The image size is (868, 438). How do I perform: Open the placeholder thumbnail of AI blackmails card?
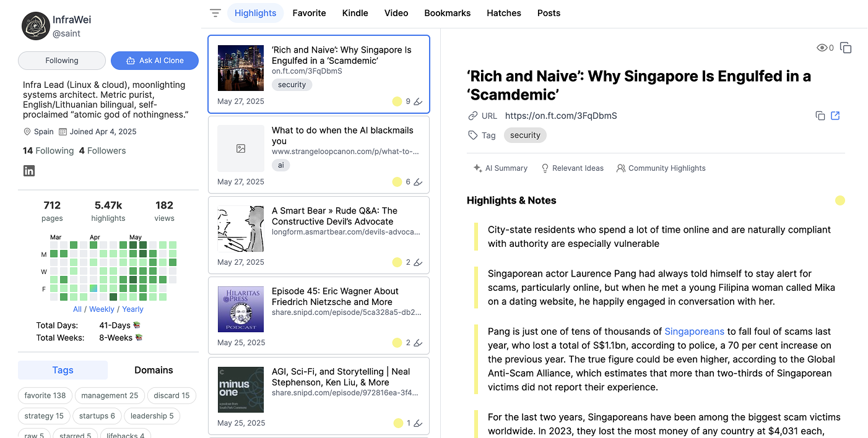point(241,148)
